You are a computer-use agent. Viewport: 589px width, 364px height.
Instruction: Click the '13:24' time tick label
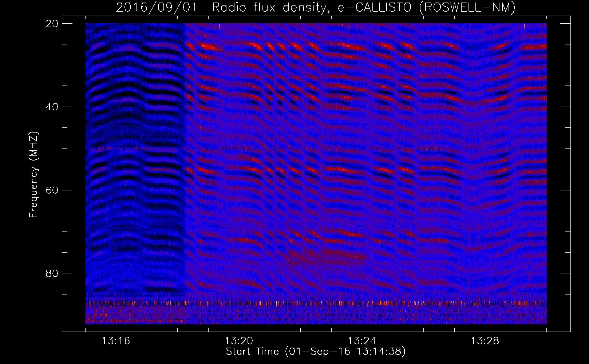pos(362,341)
